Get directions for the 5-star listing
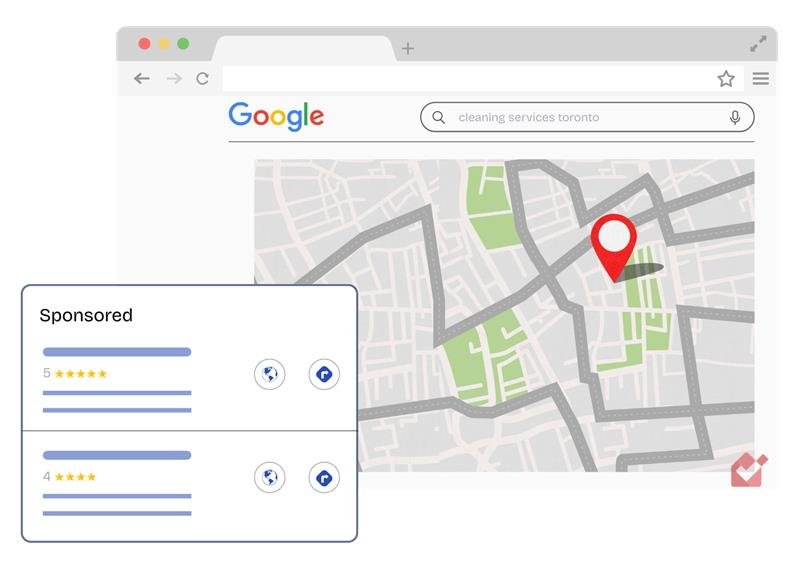This screenshot has height=575, width=800. [324, 375]
